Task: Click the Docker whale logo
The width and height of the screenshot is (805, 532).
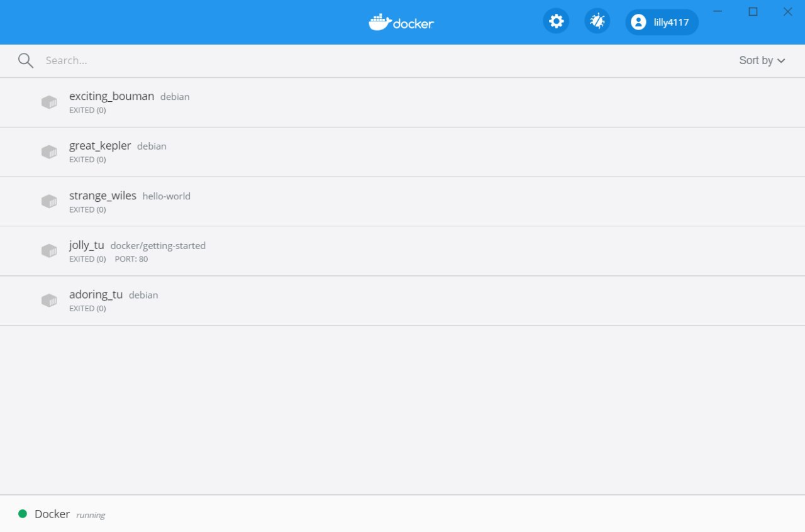Action: (401, 22)
